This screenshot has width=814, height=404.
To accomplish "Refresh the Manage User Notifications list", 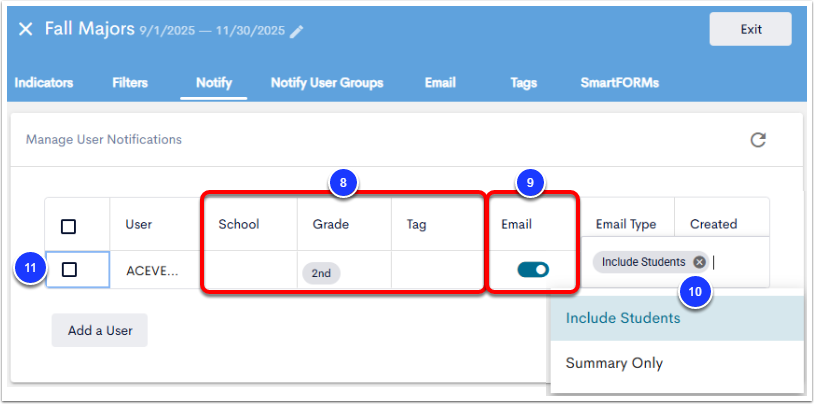I will (x=758, y=140).
